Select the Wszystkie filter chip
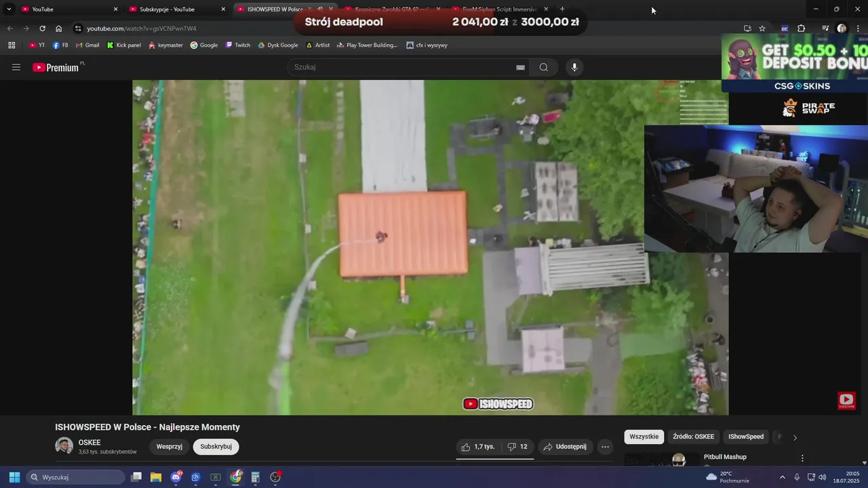The height and width of the screenshot is (488, 868). (x=644, y=437)
